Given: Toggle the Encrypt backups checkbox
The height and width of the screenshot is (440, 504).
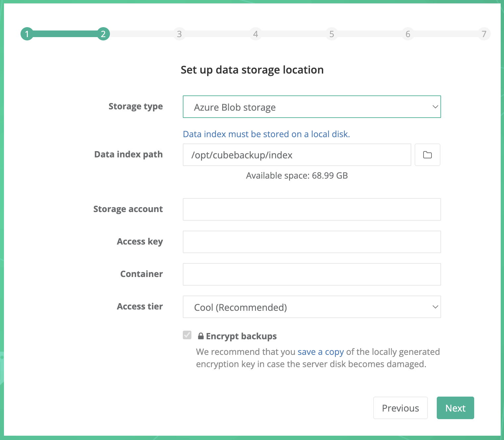Looking at the screenshot, I should 187,335.
